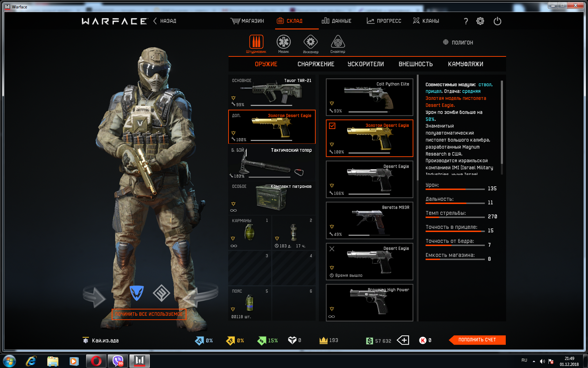Image resolution: width=588 pixels, height=368 pixels.
Task: Click the blue booster 0% icon
Action: 199,340
